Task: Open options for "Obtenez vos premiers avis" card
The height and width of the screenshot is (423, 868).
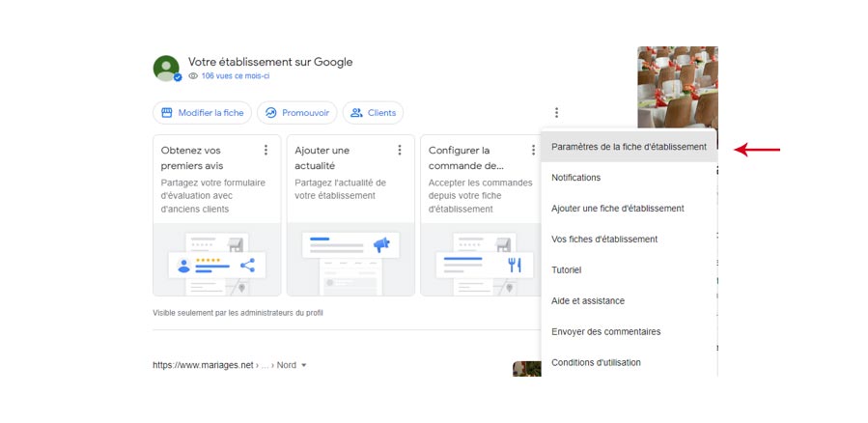Action: click(266, 150)
